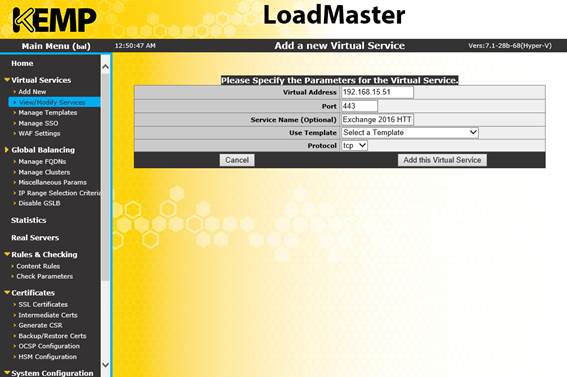Open Manage FQDNs
The image size is (567, 377).
[x=42, y=162]
